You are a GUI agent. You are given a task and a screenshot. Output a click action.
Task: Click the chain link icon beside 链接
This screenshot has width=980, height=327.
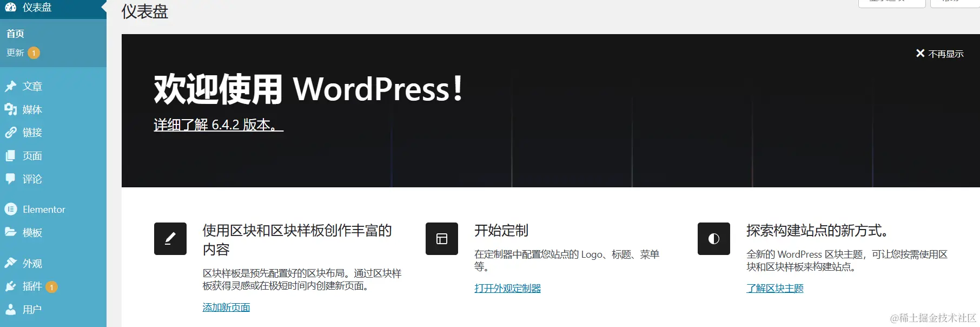tap(10, 133)
